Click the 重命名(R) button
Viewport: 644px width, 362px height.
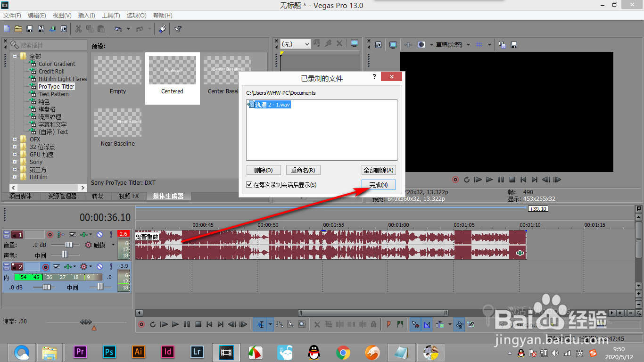pos(303,170)
